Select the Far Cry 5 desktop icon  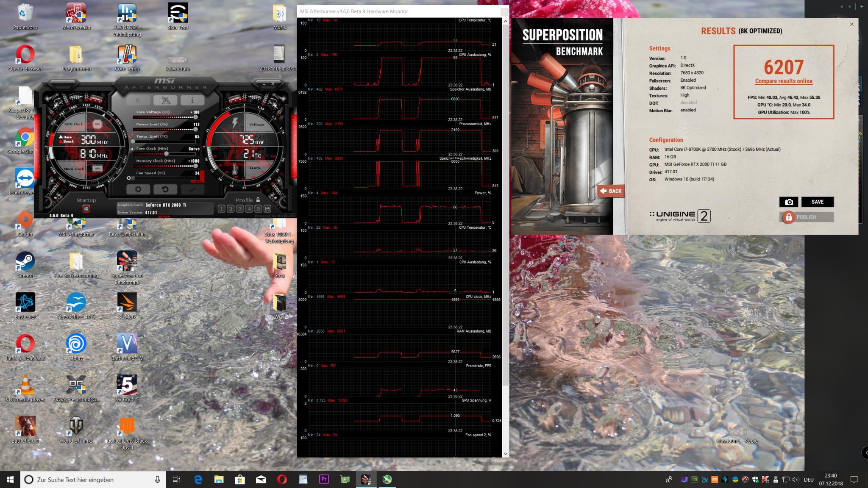click(127, 389)
